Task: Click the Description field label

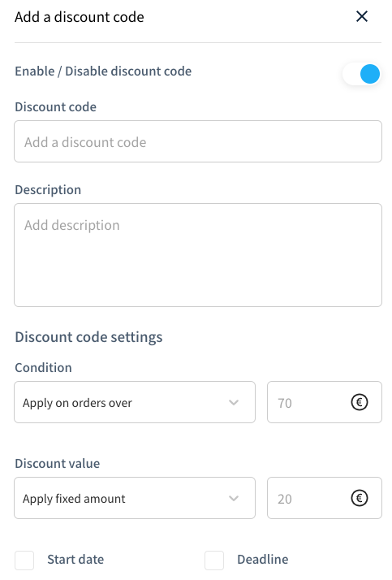Action: pyautogui.click(x=48, y=190)
